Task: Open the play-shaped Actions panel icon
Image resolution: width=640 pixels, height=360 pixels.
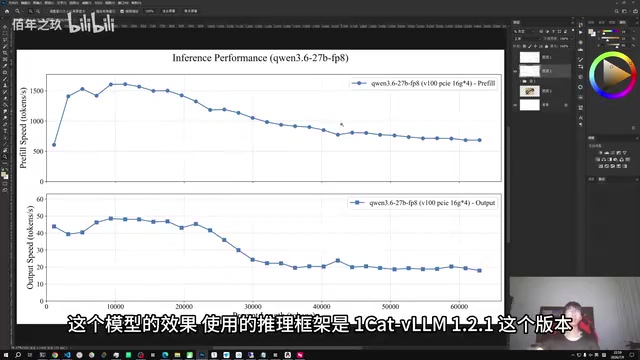Action: point(580,32)
